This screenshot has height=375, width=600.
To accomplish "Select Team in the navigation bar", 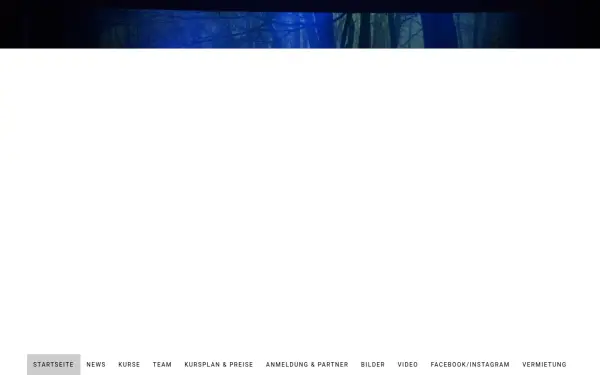I will pyautogui.click(x=162, y=364).
